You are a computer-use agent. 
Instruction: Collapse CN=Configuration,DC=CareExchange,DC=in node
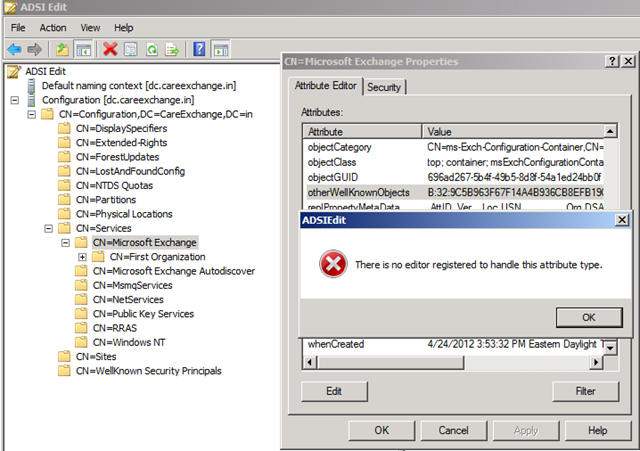(31, 114)
